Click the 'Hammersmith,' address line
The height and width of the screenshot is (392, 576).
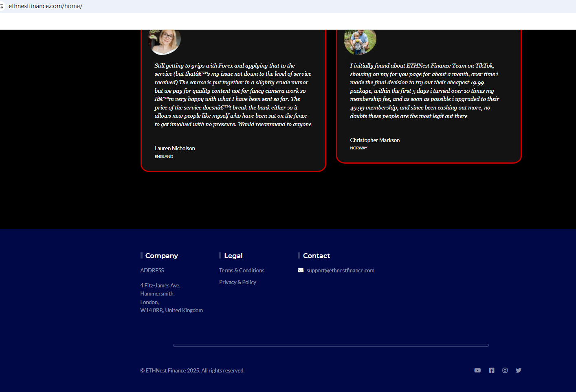coord(157,293)
